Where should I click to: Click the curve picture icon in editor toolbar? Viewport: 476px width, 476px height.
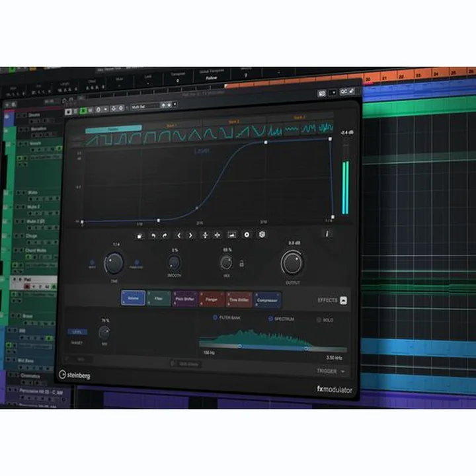(x=231, y=235)
